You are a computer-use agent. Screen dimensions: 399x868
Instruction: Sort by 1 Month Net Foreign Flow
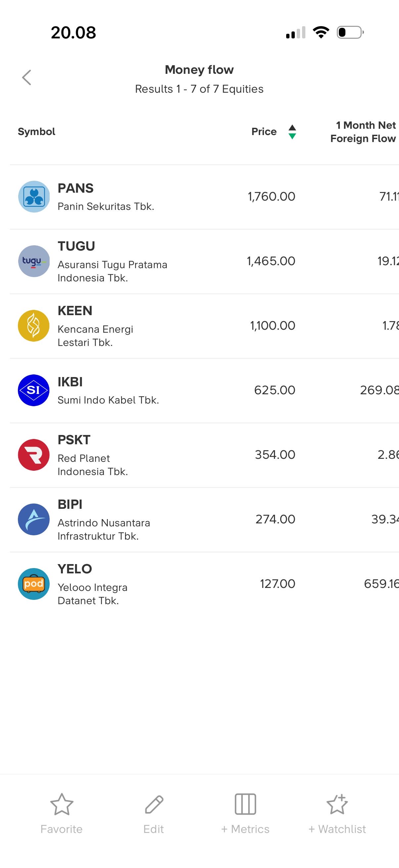point(363,132)
